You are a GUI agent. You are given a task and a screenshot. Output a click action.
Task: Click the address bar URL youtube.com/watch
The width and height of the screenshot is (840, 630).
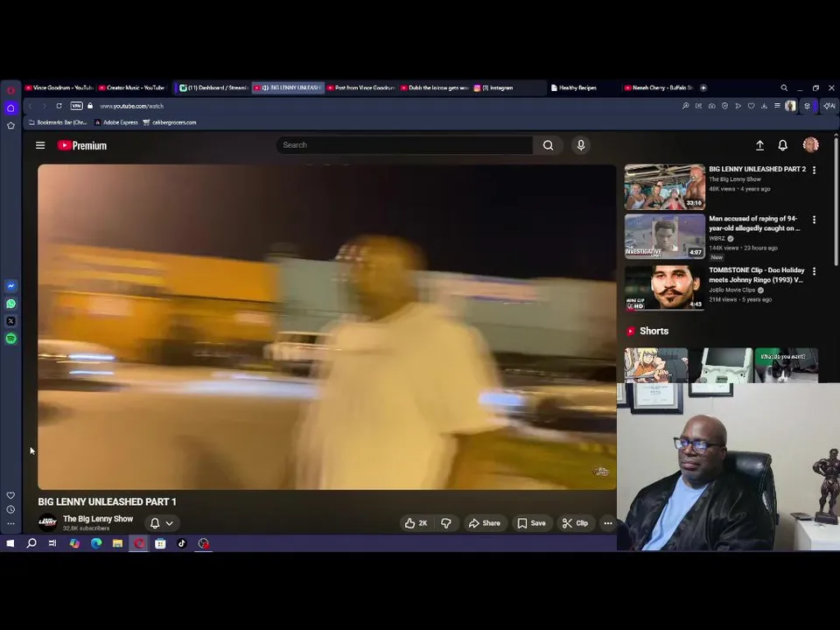pyautogui.click(x=131, y=106)
